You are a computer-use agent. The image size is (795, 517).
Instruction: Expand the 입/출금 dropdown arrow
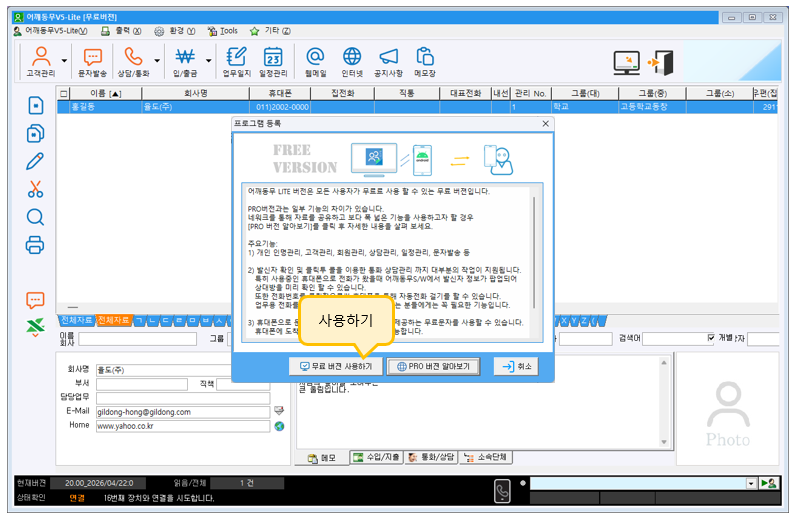click(x=208, y=61)
